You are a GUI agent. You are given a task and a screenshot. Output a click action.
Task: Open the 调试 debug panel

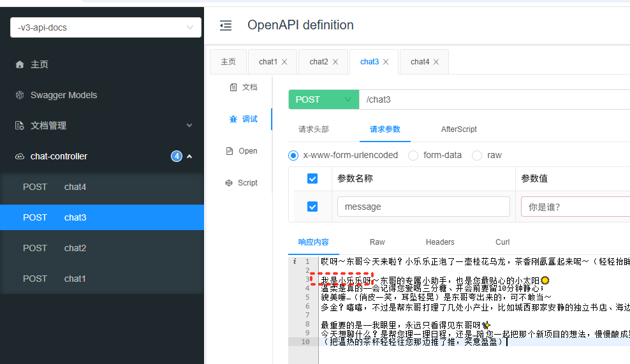243,119
